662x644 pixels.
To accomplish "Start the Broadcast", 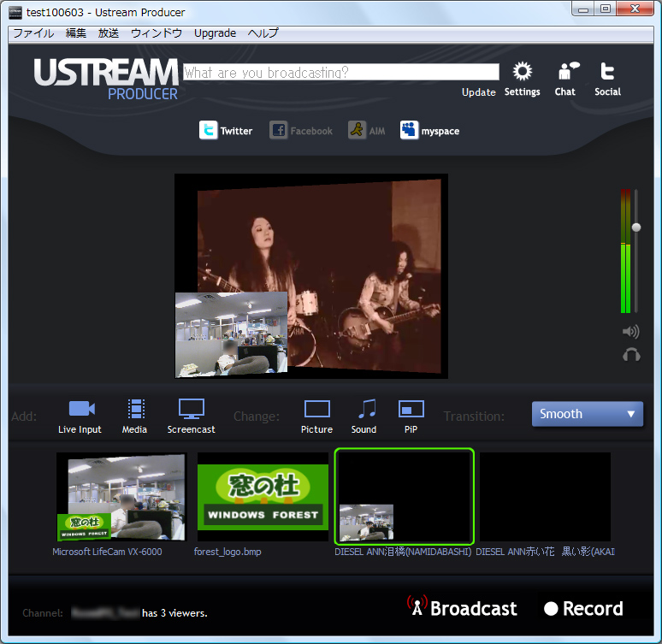I will 462,608.
